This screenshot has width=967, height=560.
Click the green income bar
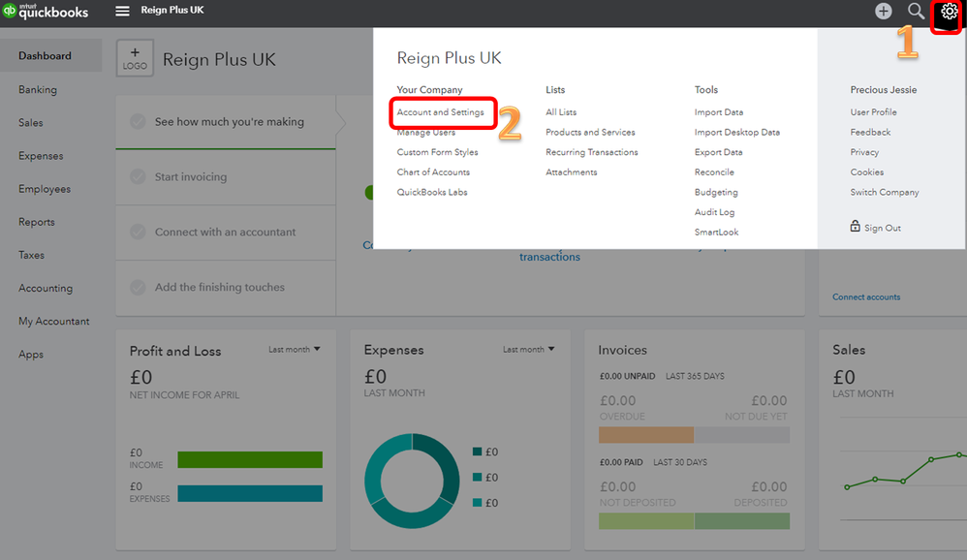pyautogui.click(x=250, y=459)
